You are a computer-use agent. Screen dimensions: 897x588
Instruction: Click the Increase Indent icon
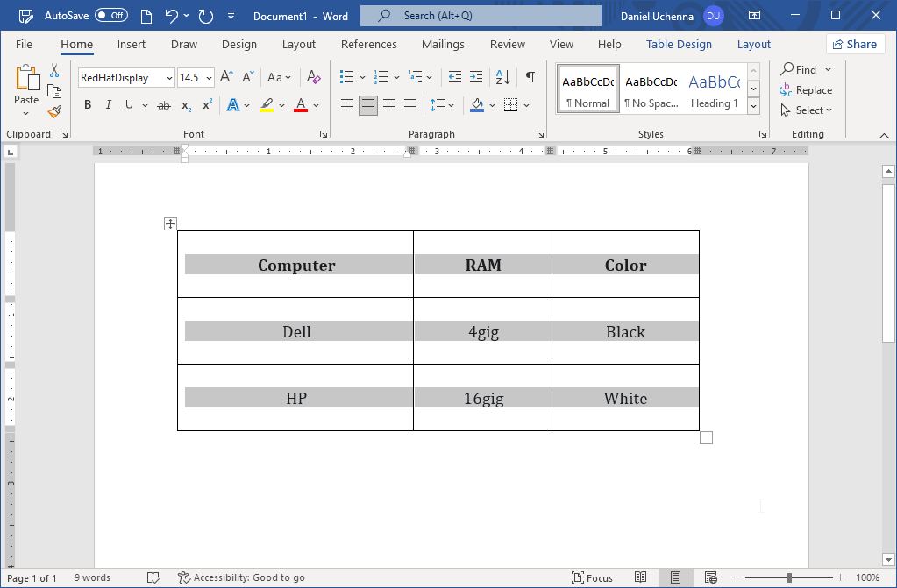coord(476,77)
